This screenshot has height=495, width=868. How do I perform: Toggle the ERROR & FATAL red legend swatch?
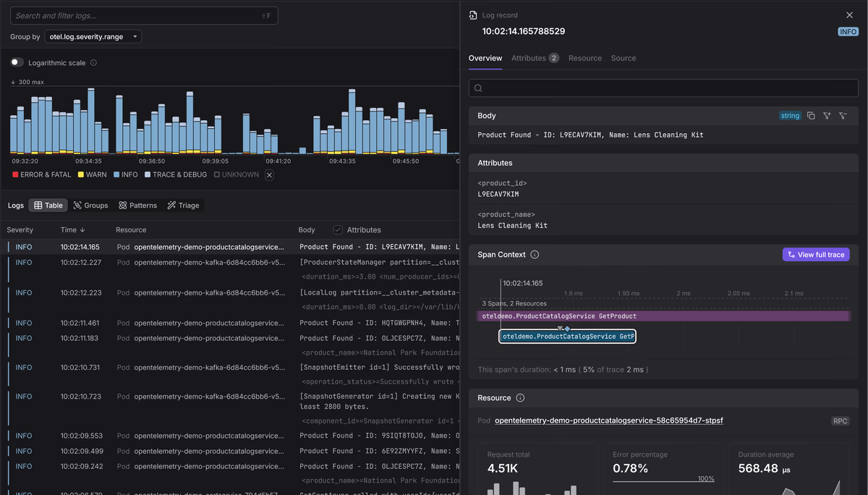pos(15,175)
